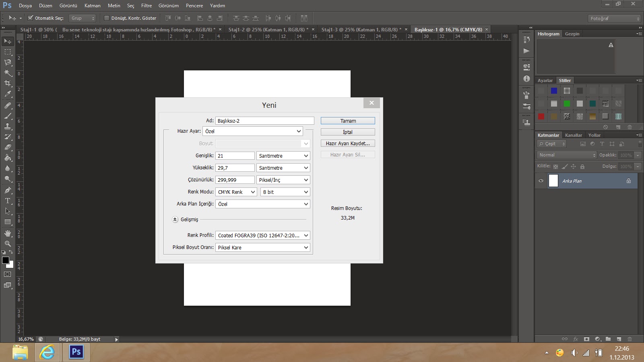Hide the Arka Plan layer visibility
Image resolution: width=644 pixels, height=362 pixels.
click(x=541, y=181)
